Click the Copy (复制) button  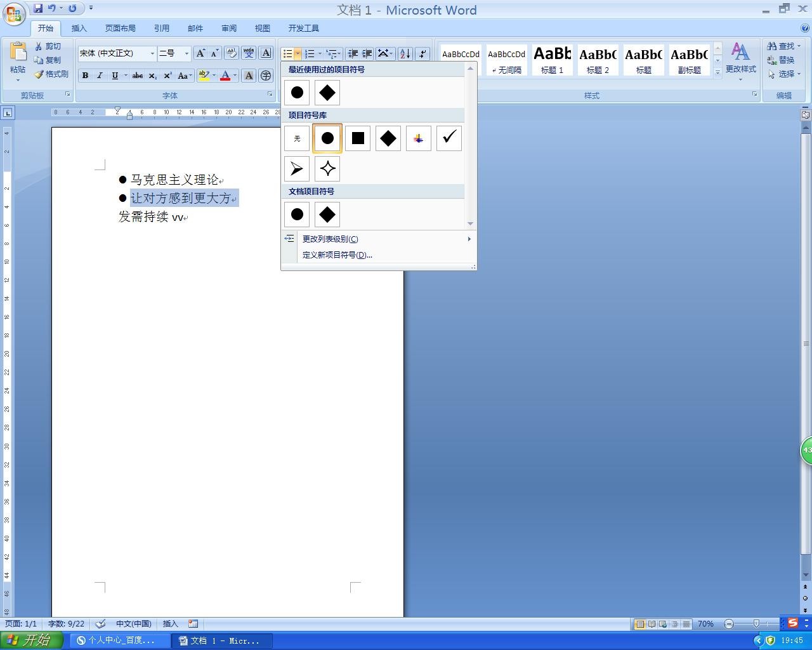[x=48, y=60]
